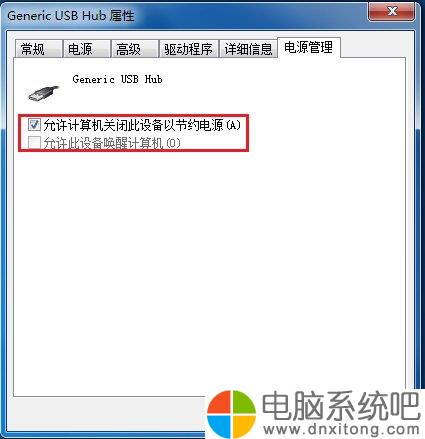Uncheck 允许计算机关闭此设备以节约电源 checkbox square

tap(34, 125)
